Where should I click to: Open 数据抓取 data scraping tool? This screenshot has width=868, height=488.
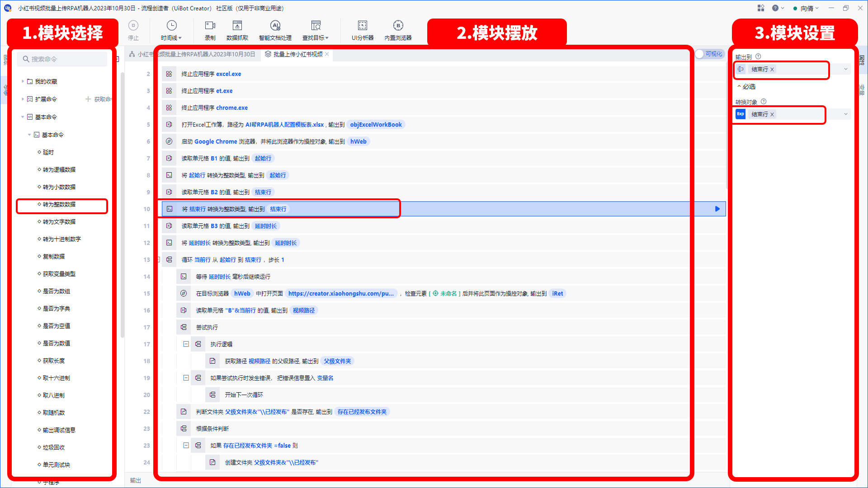click(x=237, y=30)
